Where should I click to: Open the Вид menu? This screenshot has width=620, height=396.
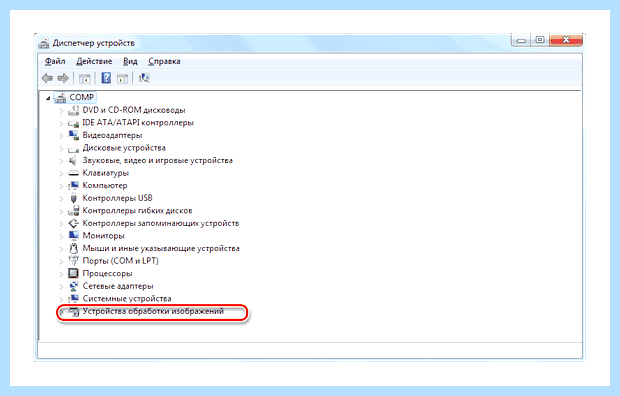(130, 61)
